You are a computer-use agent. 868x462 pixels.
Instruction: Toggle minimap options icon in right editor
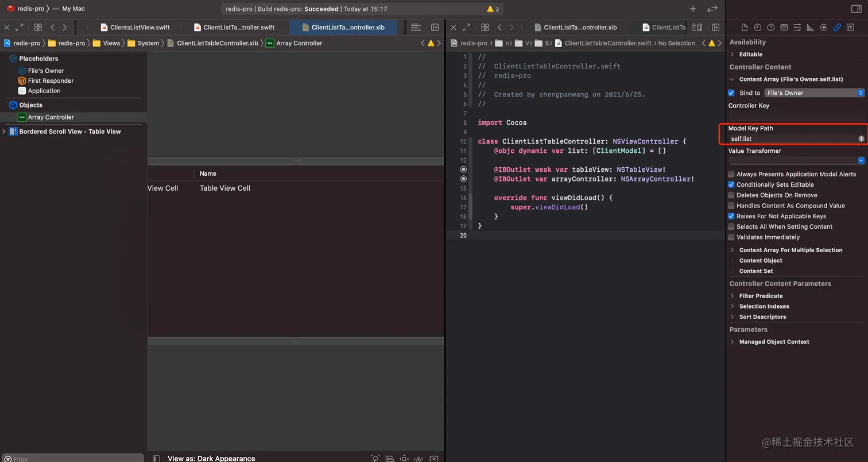(697, 27)
